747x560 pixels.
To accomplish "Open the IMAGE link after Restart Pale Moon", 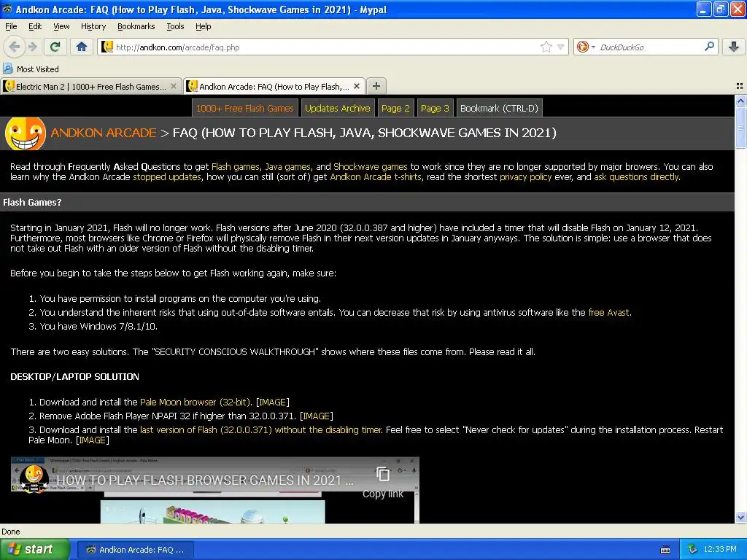I will pos(93,440).
